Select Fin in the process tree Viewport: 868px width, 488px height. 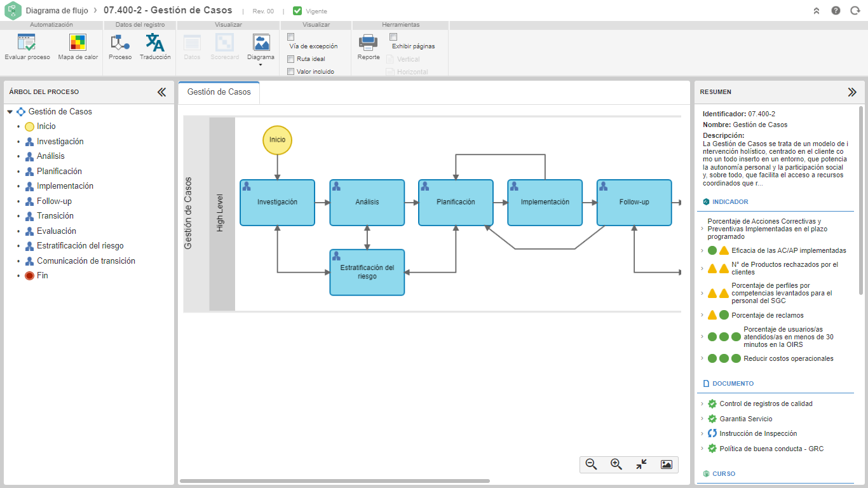[42, 276]
